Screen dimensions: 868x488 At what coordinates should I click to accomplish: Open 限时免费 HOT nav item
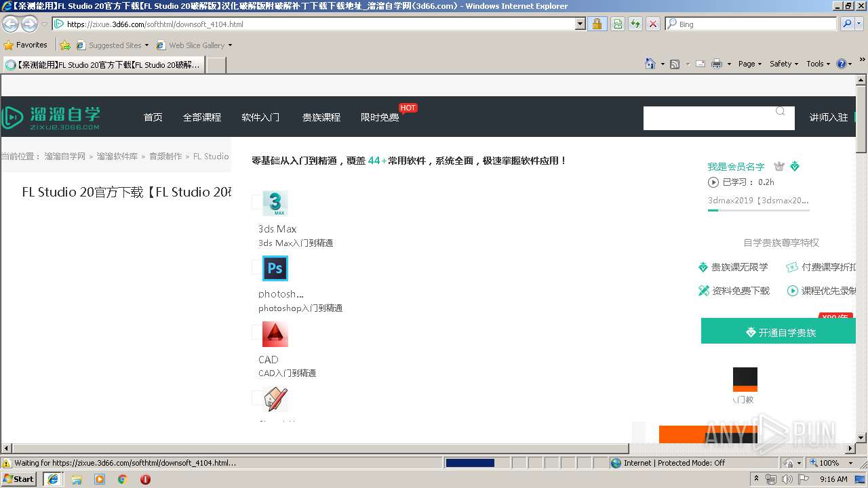(x=380, y=117)
